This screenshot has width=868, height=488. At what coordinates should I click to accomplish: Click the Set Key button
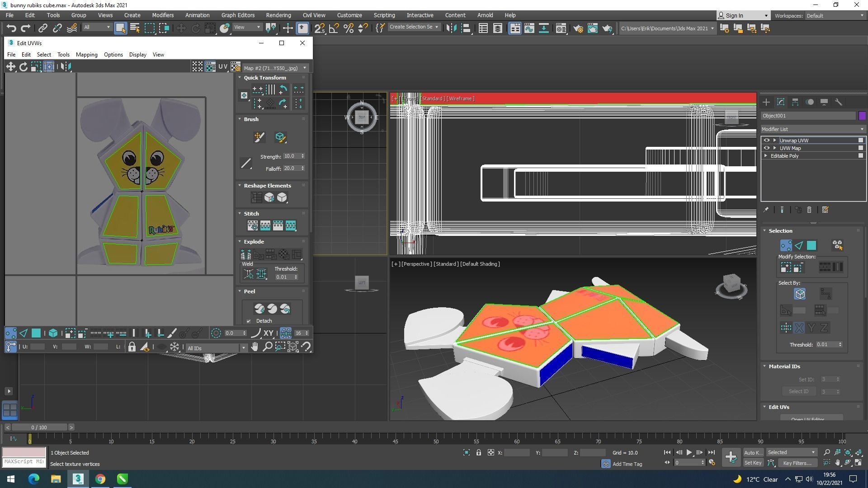click(753, 463)
